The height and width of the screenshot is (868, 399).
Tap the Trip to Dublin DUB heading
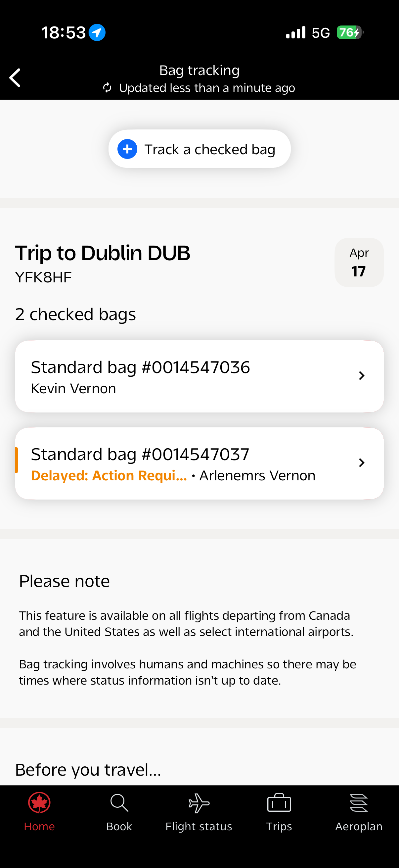(x=103, y=253)
